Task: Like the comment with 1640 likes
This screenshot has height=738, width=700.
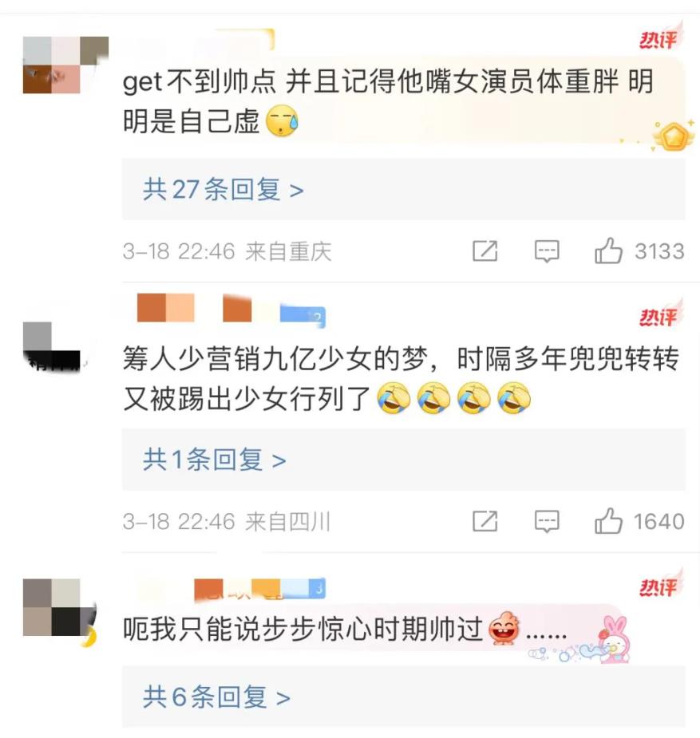Action: pos(608,521)
